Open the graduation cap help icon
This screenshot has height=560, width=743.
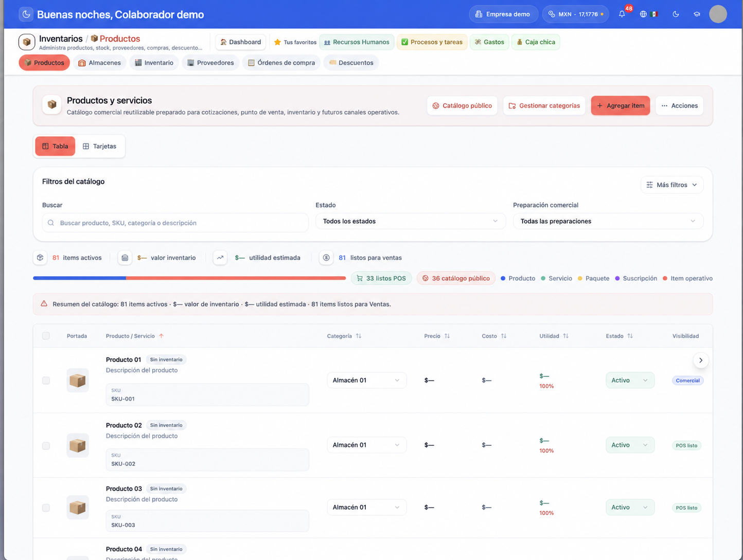click(697, 14)
